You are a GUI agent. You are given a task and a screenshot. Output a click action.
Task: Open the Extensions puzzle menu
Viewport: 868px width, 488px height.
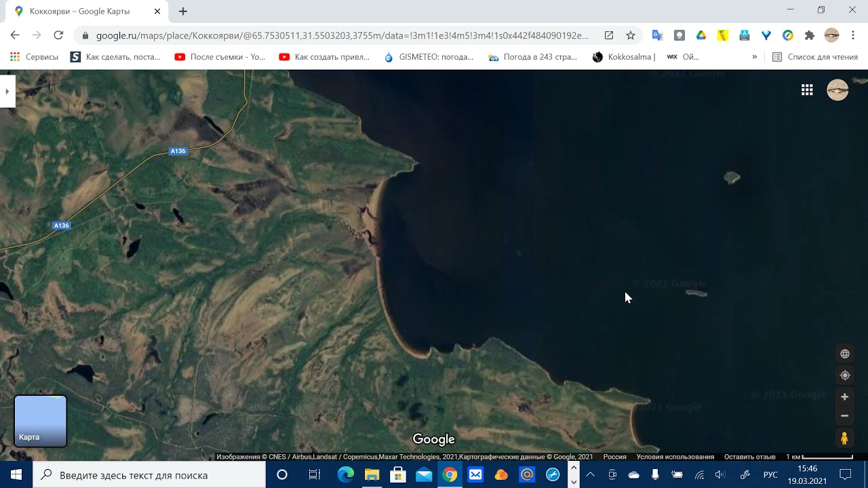[810, 35]
